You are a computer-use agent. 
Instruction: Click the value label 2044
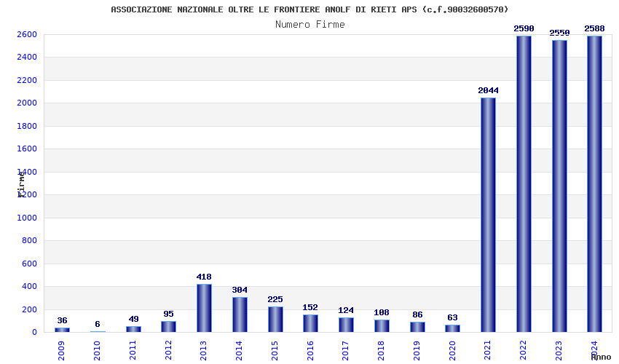489,90
